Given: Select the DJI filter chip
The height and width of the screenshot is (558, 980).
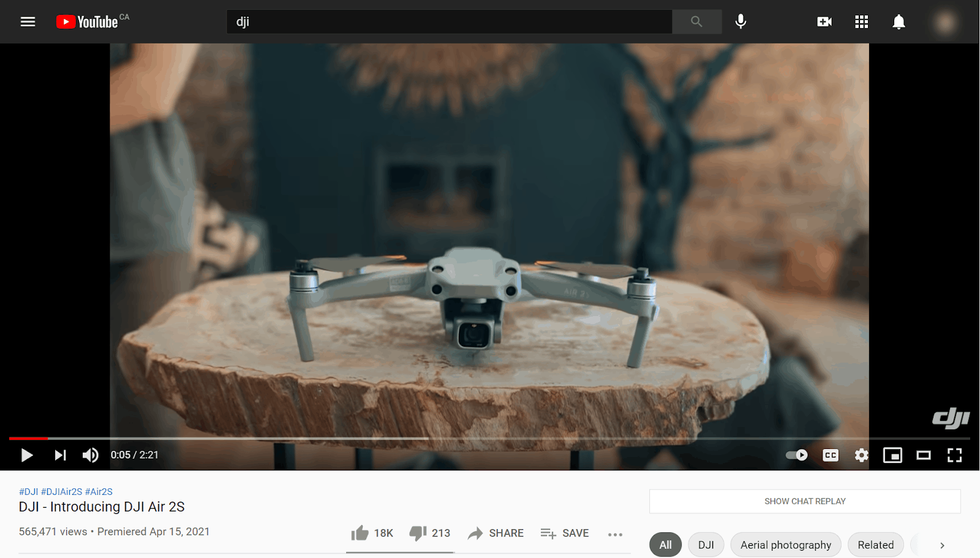Looking at the screenshot, I should (706, 545).
